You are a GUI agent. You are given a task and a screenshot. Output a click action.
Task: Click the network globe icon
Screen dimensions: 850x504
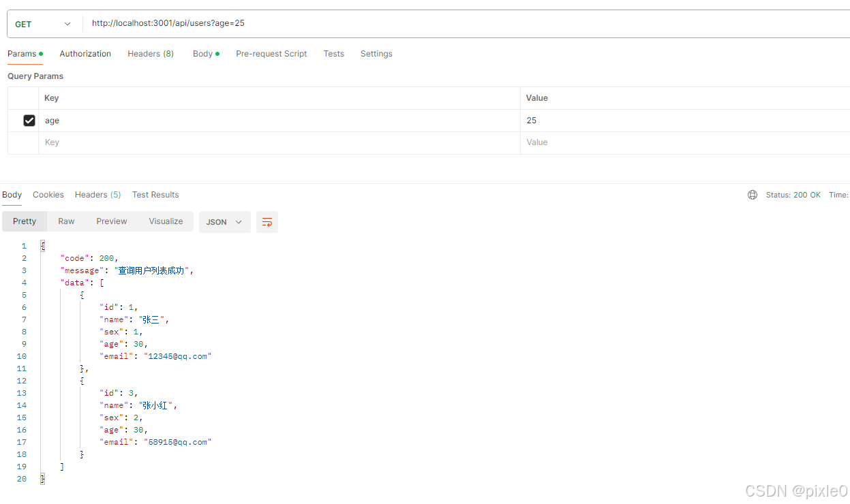[753, 195]
